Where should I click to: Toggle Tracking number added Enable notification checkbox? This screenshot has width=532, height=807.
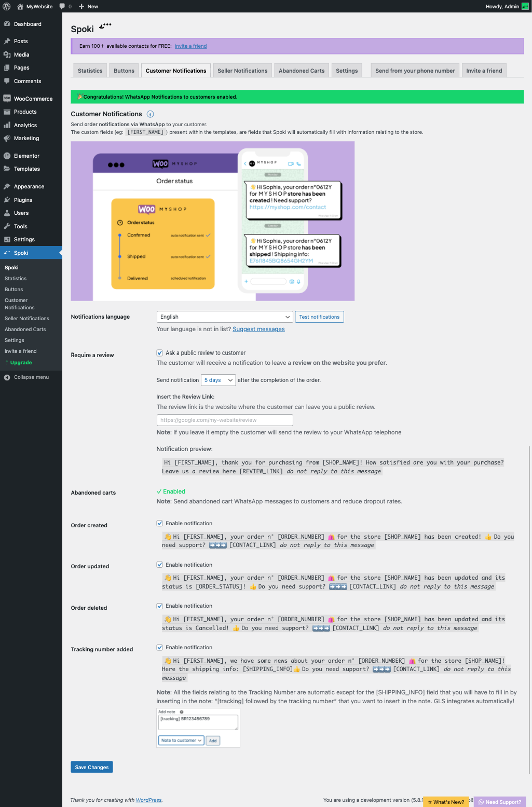click(x=160, y=647)
